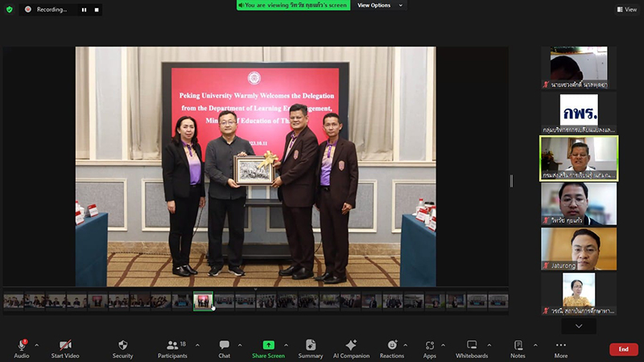Stop the recording
The height and width of the screenshot is (362, 644).
point(97,10)
